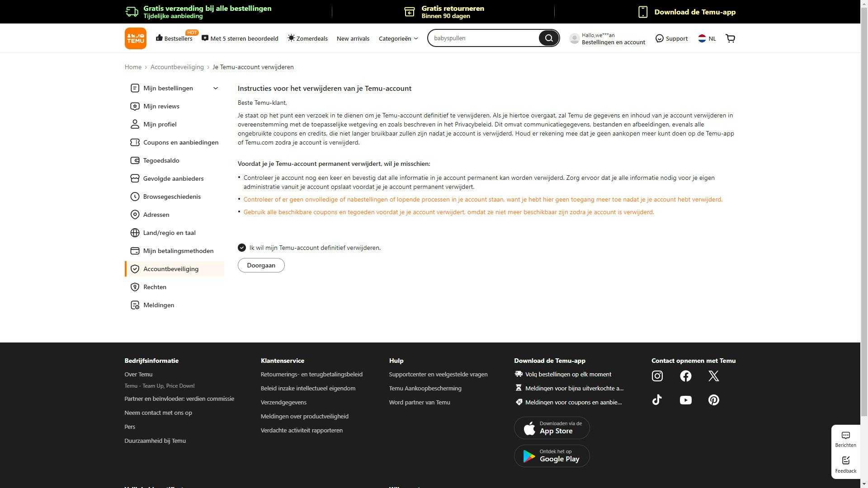This screenshot has width=868, height=488.
Task: Click the TikTok icon
Action: [x=657, y=399]
